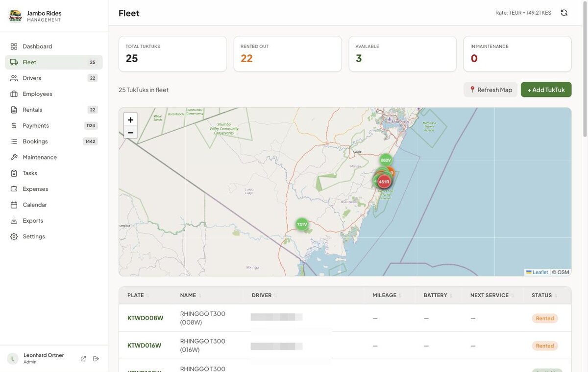Image resolution: width=588 pixels, height=372 pixels.
Task: Open the OSM attribution link
Action: 561,272
